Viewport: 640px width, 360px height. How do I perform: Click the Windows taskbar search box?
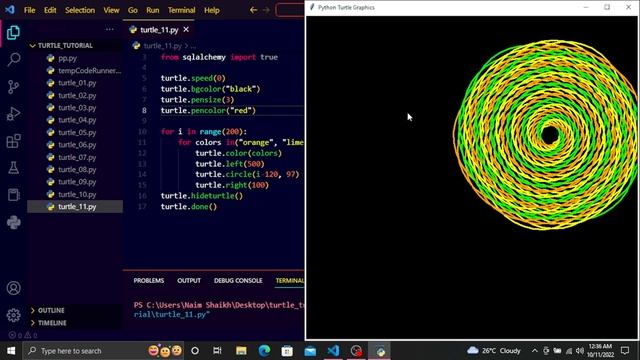click(x=104, y=351)
